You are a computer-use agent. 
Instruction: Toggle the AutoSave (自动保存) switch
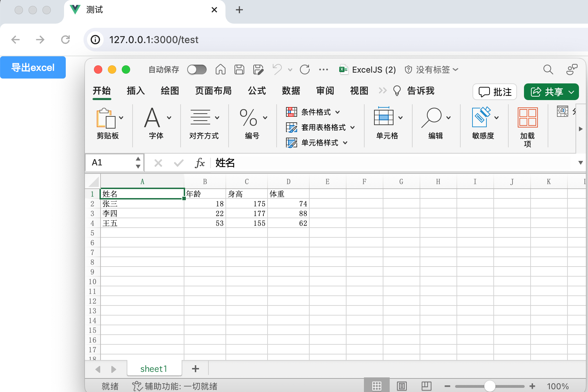[197, 70]
